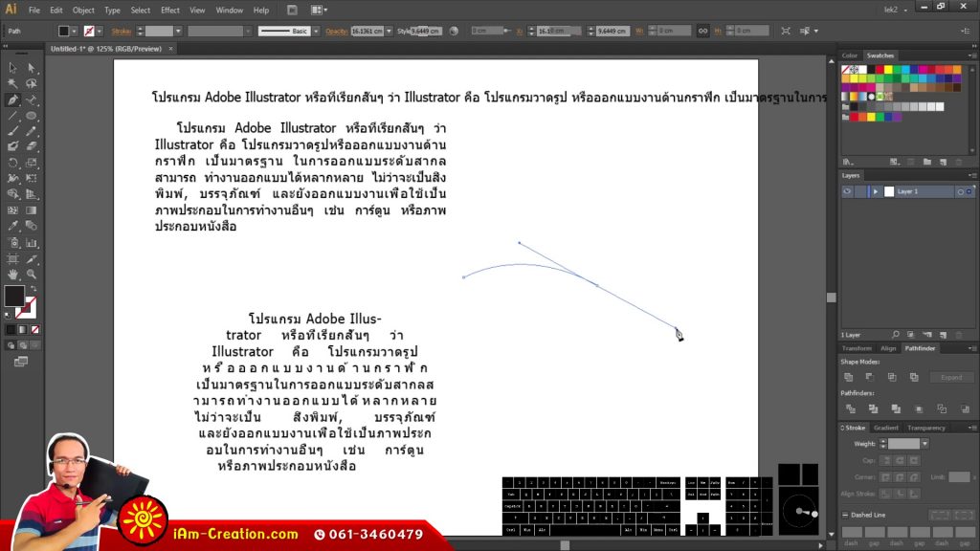Click the Crop pathfinder icon

(919, 409)
